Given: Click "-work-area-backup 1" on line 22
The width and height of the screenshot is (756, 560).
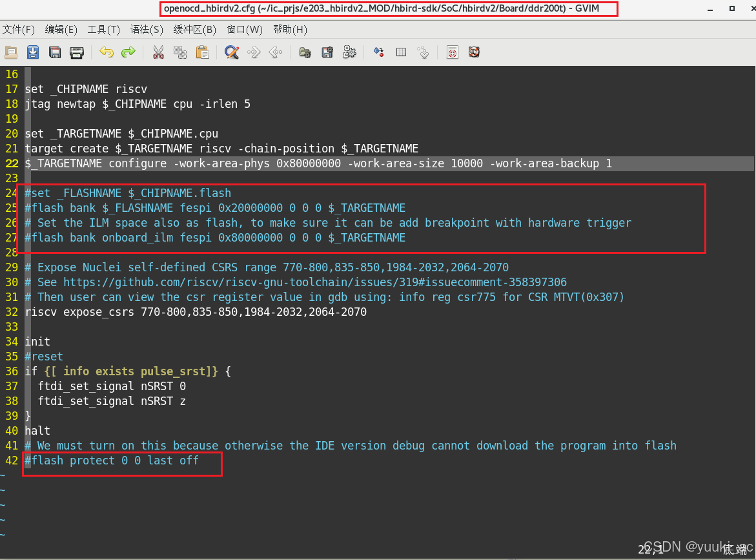Looking at the screenshot, I should coord(551,163).
